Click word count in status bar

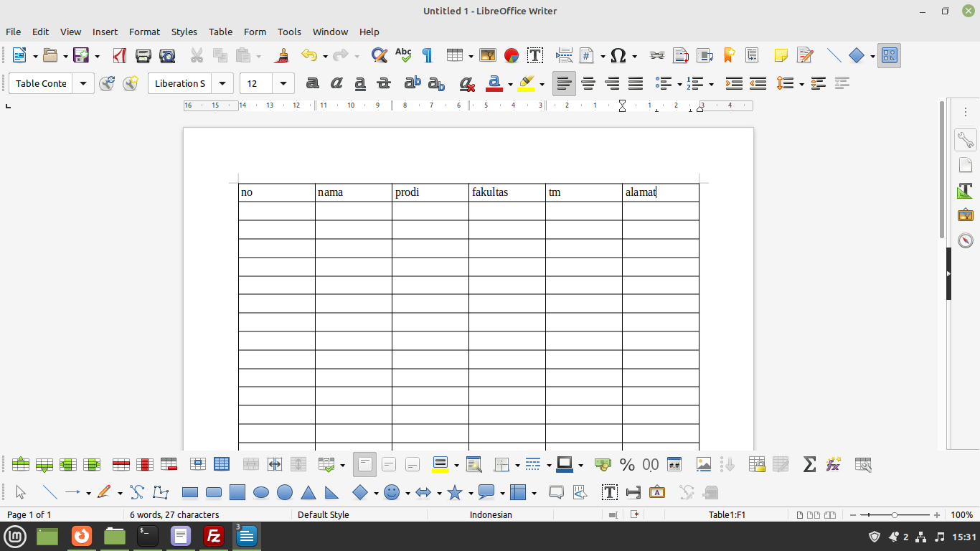(174, 514)
